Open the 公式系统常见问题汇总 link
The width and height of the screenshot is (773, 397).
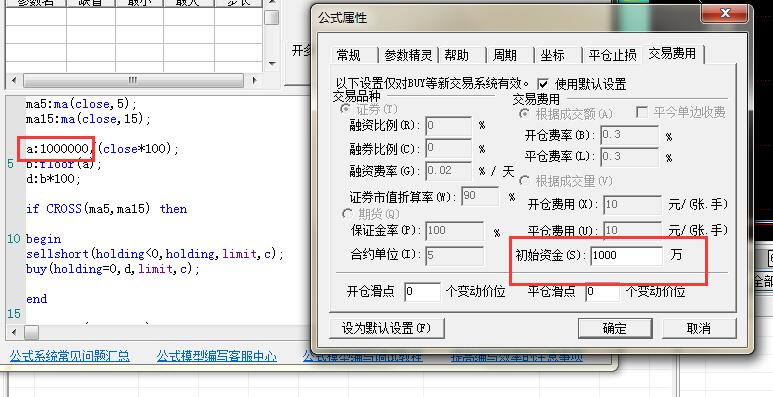[x=70, y=356]
